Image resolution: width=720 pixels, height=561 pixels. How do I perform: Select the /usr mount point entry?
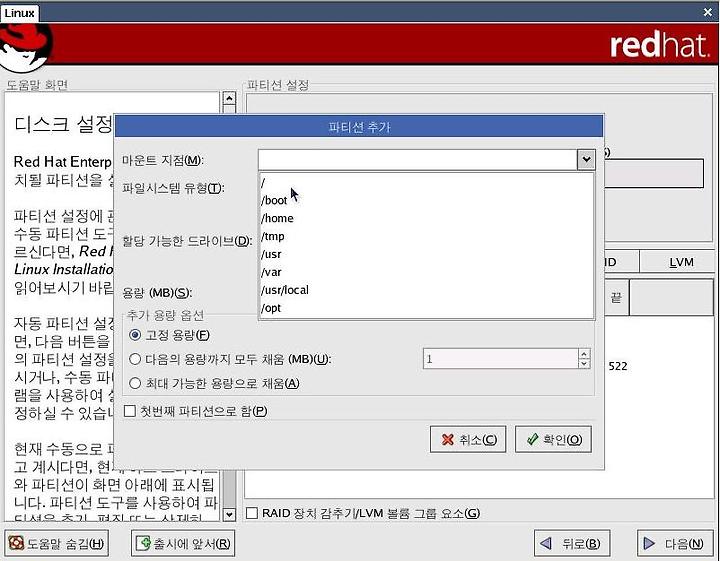[426, 254]
